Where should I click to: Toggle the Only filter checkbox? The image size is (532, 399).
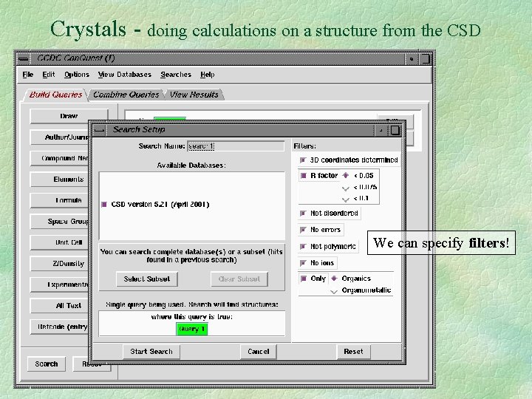pyautogui.click(x=304, y=279)
